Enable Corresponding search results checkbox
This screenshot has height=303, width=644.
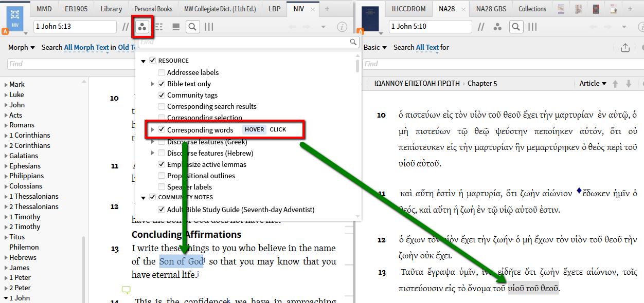click(x=162, y=106)
